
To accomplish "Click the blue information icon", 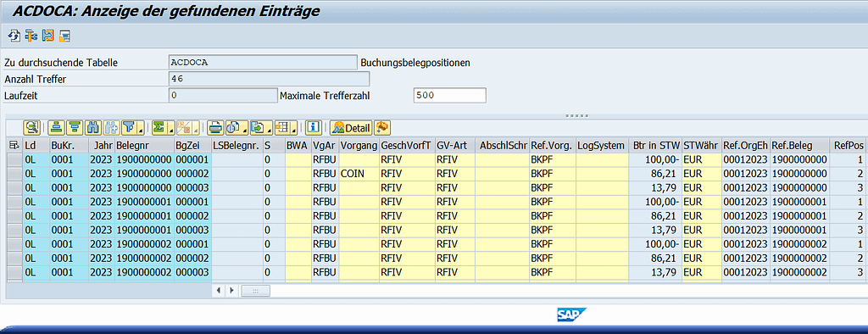I will pos(314,128).
